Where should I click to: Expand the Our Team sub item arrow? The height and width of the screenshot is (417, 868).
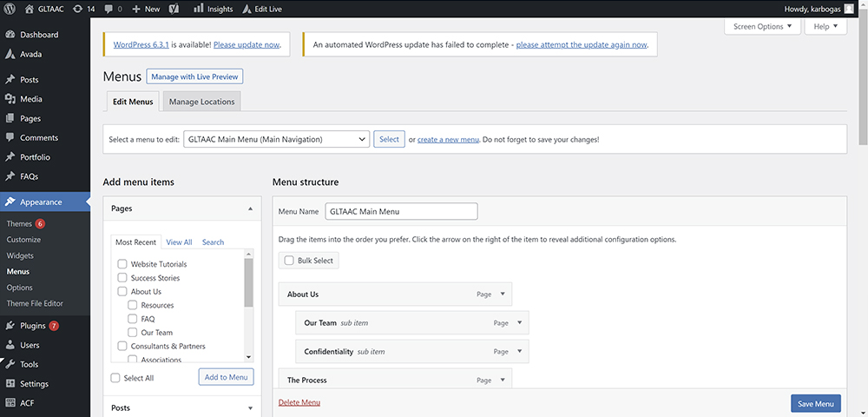[x=520, y=322]
